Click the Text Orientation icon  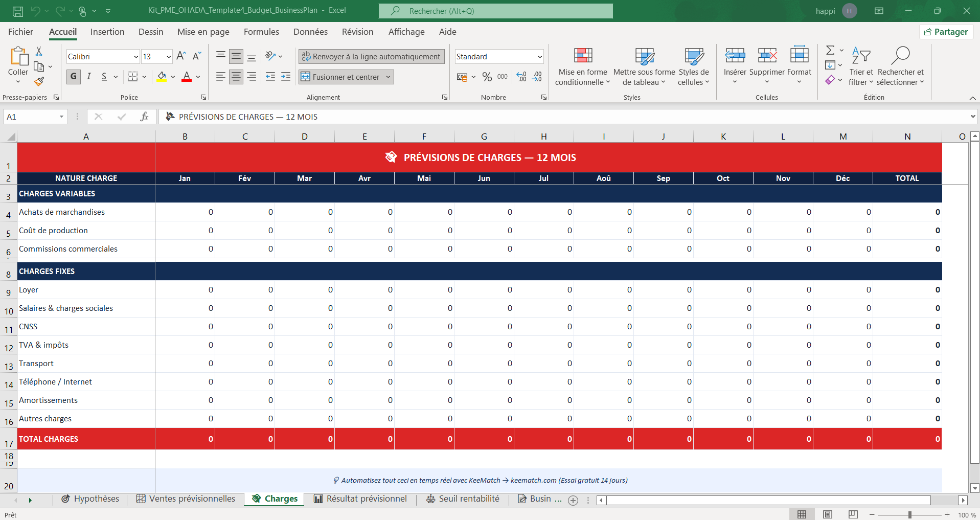coord(270,56)
